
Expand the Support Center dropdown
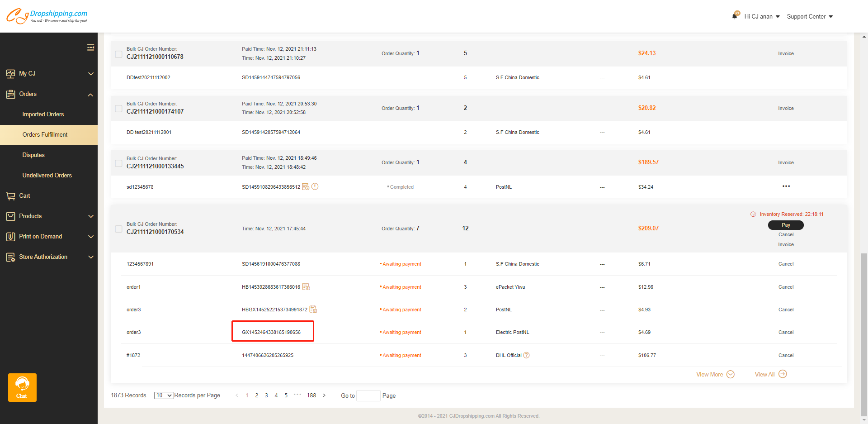point(809,17)
